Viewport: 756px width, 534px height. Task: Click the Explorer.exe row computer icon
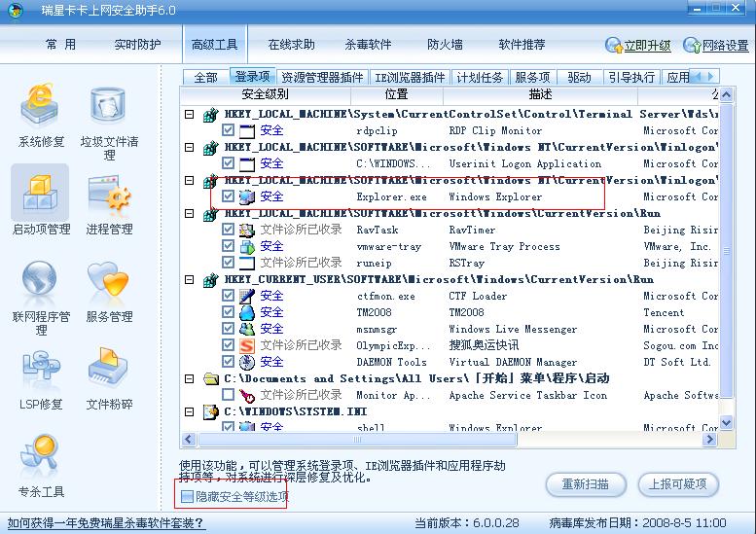tap(247, 196)
